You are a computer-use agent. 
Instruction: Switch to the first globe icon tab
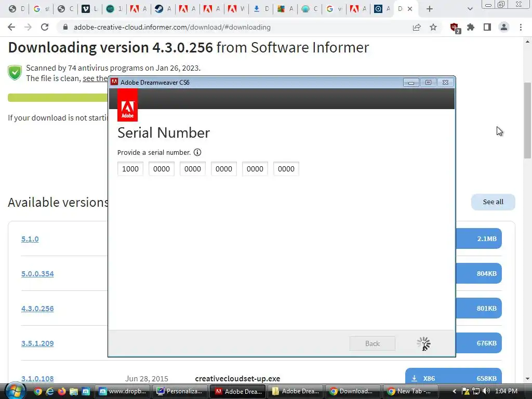click(x=17, y=9)
